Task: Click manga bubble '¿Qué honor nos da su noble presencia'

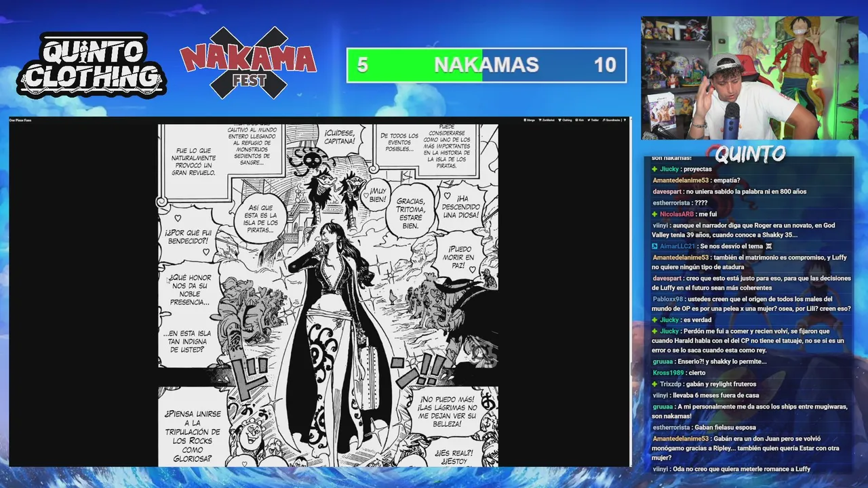Action: click(190, 290)
